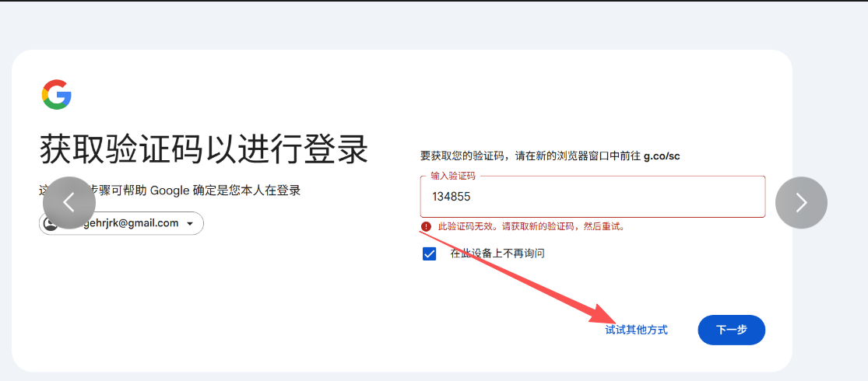Click the 确定是您本人在登录 subtitle text

[x=246, y=191]
